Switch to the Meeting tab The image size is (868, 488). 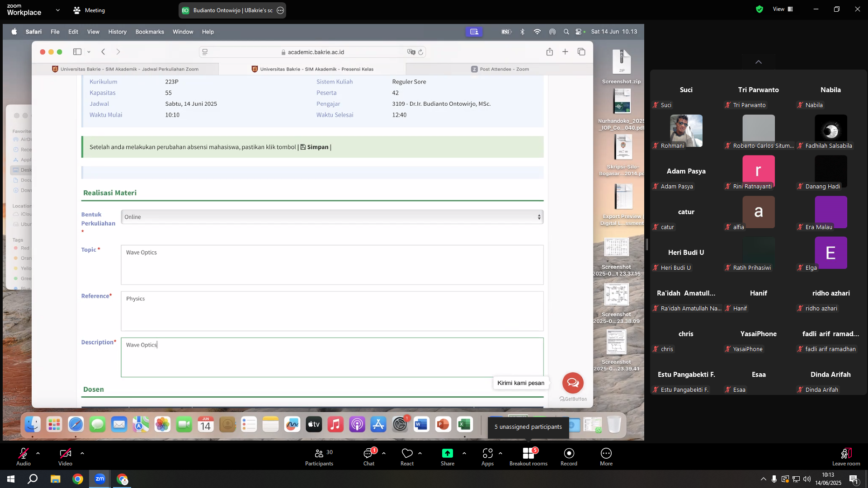(x=89, y=10)
